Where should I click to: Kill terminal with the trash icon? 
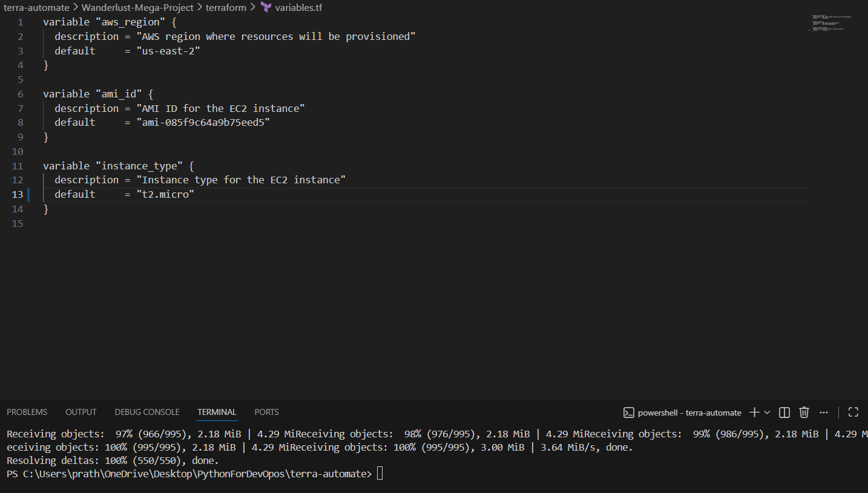coord(804,413)
